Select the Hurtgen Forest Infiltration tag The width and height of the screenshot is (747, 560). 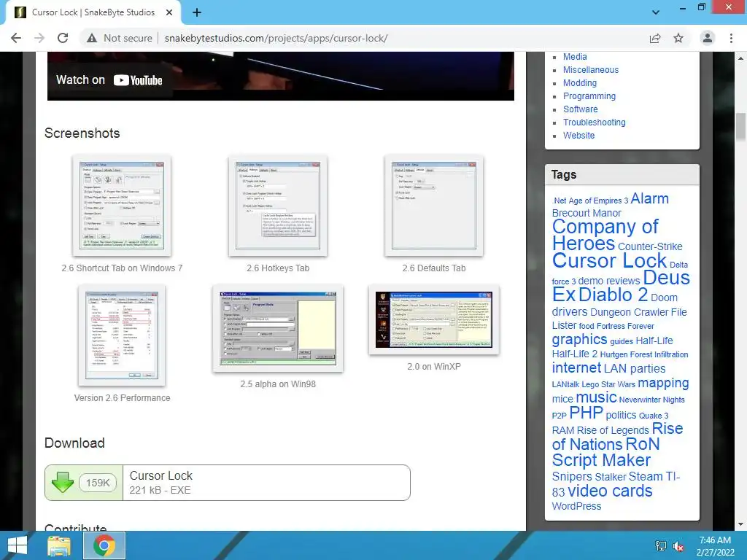coord(644,354)
